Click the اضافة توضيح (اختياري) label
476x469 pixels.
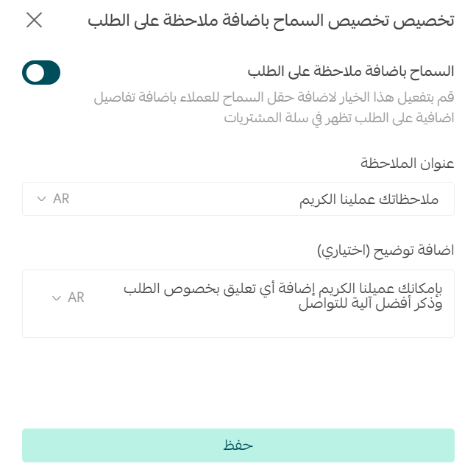click(386, 250)
